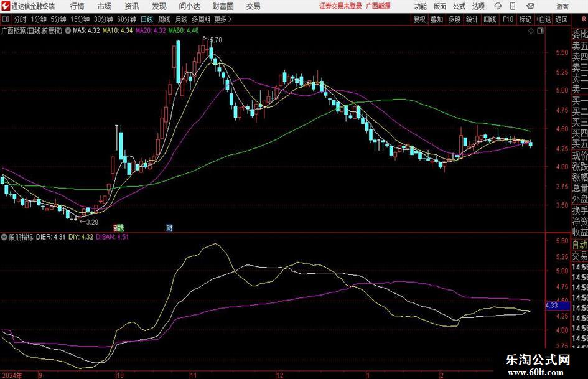Click the 2024年 label on the time axis
This screenshot has width=588, height=379.
[x=12, y=375]
